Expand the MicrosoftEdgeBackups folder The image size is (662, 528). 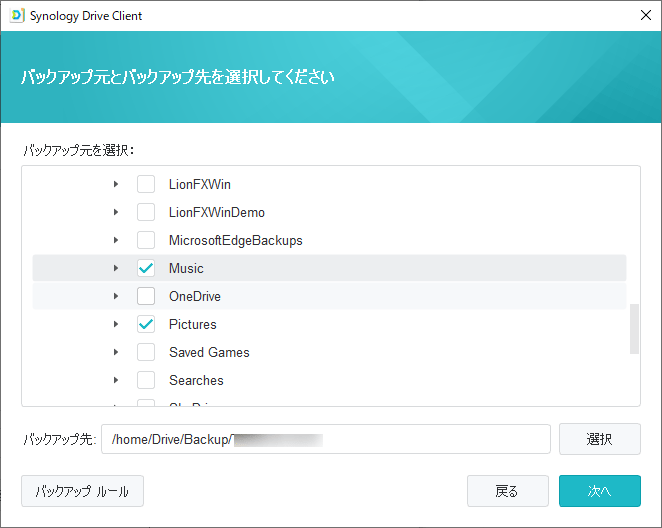click(116, 240)
